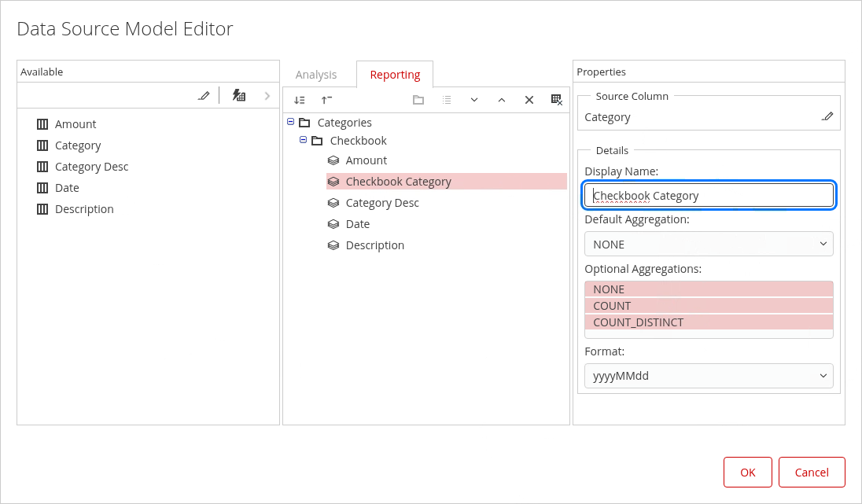The image size is (862, 504).
Task: Cancel the Data Source Model Editor
Action: (x=812, y=472)
